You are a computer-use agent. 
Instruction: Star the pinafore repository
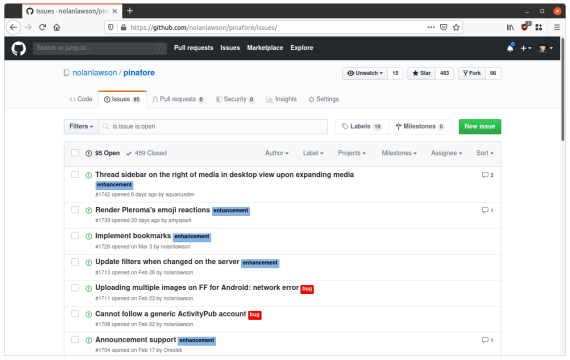click(x=421, y=73)
